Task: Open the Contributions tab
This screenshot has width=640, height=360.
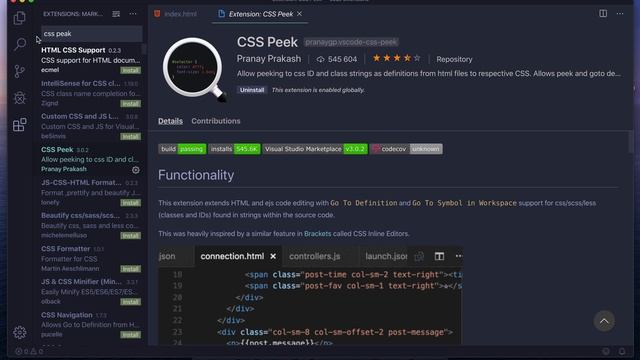Action: [x=216, y=121]
